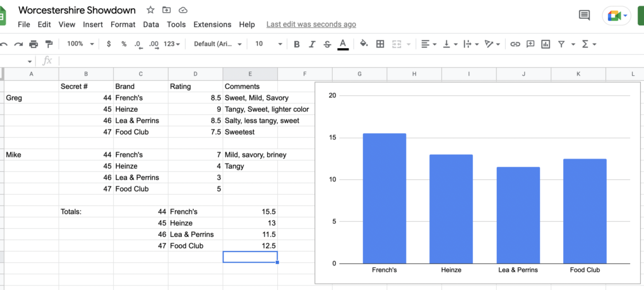This screenshot has width=644, height=290.
Task: Click the move to folder icon
Action: point(166,10)
